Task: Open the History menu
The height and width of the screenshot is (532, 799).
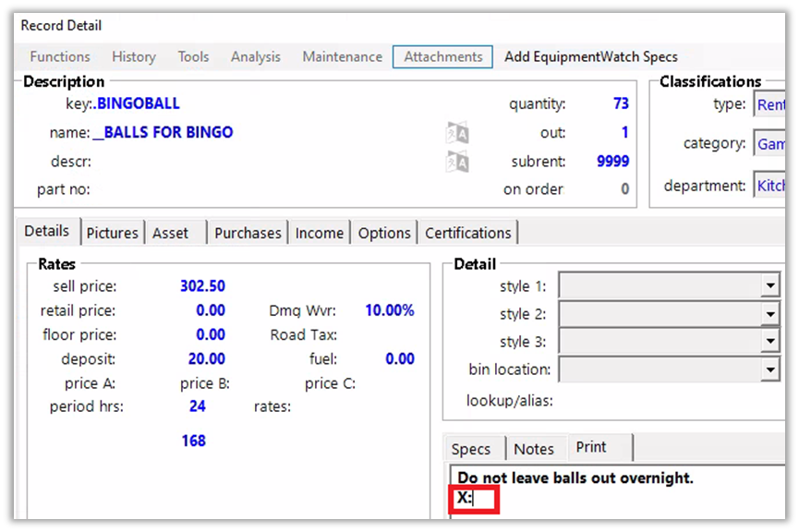Action: point(134,56)
